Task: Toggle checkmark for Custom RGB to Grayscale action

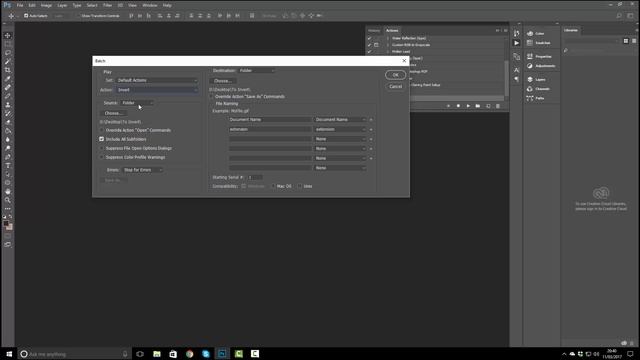Action: tap(370, 45)
